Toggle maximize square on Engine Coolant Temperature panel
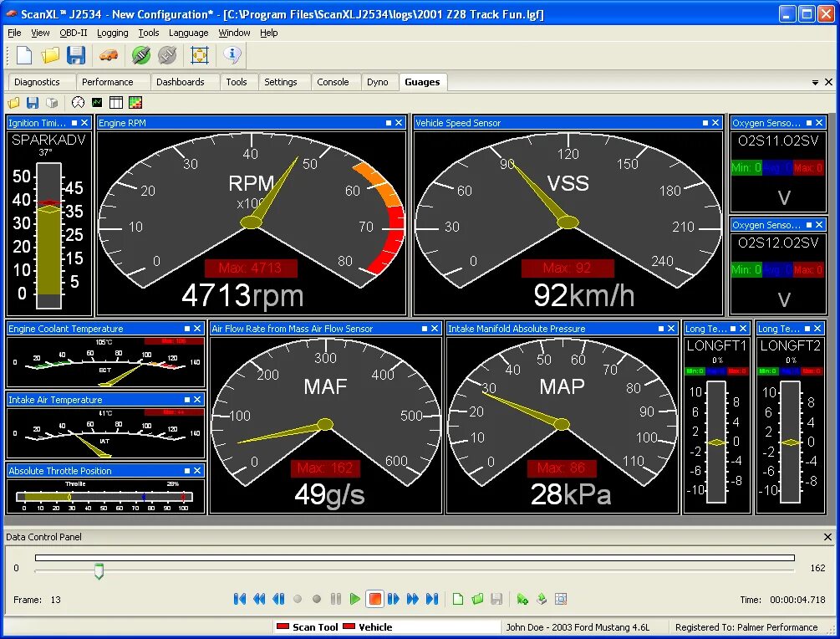Image resolution: width=840 pixels, height=639 pixels. pos(187,329)
